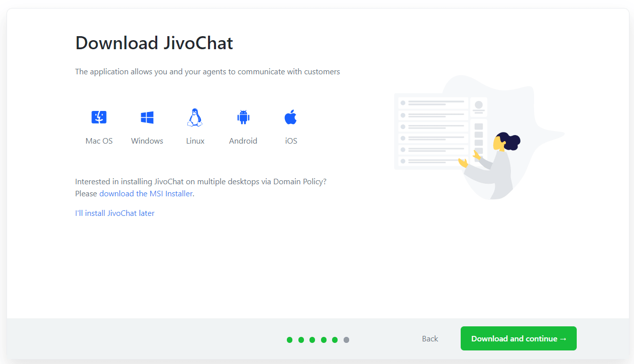
Task: Select the third progress dot
Action: coord(312,340)
